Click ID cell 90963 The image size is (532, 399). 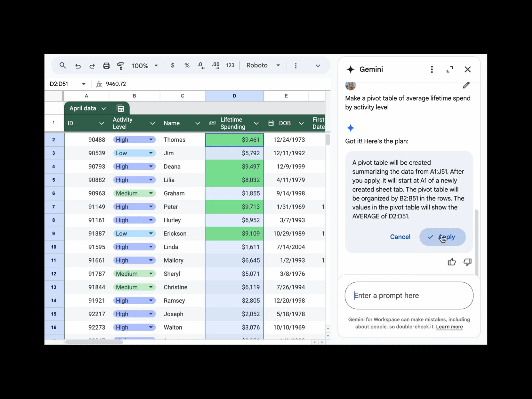point(86,193)
